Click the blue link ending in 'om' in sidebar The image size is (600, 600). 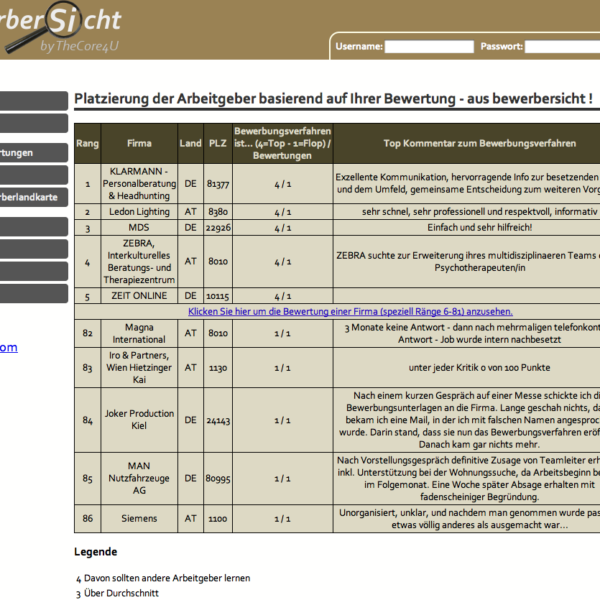coord(8,347)
